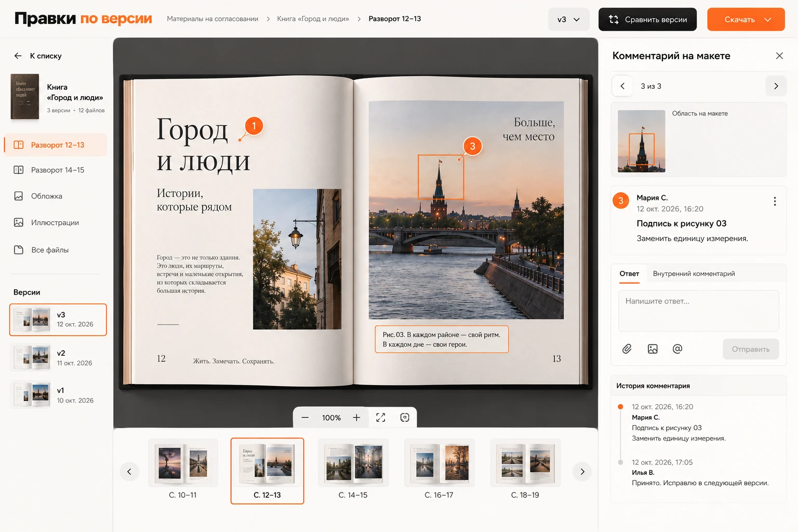The height and width of the screenshot is (532, 798).
Task: Go to the next comment arrow
Action: pyautogui.click(x=776, y=86)
